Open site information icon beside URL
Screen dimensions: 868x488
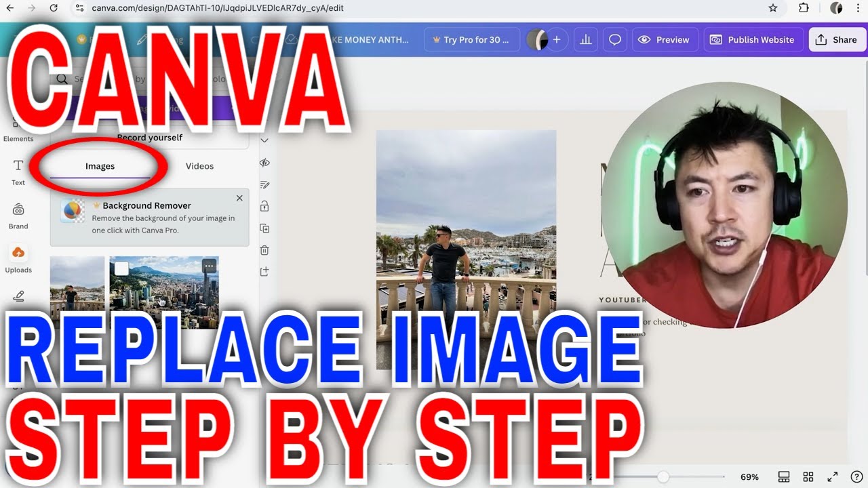click(79, 8)
